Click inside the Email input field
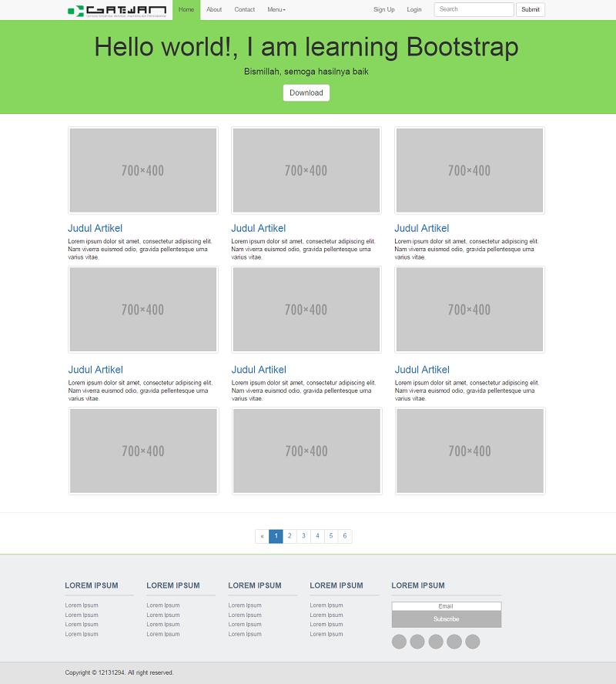 click(x=446, y=606)
